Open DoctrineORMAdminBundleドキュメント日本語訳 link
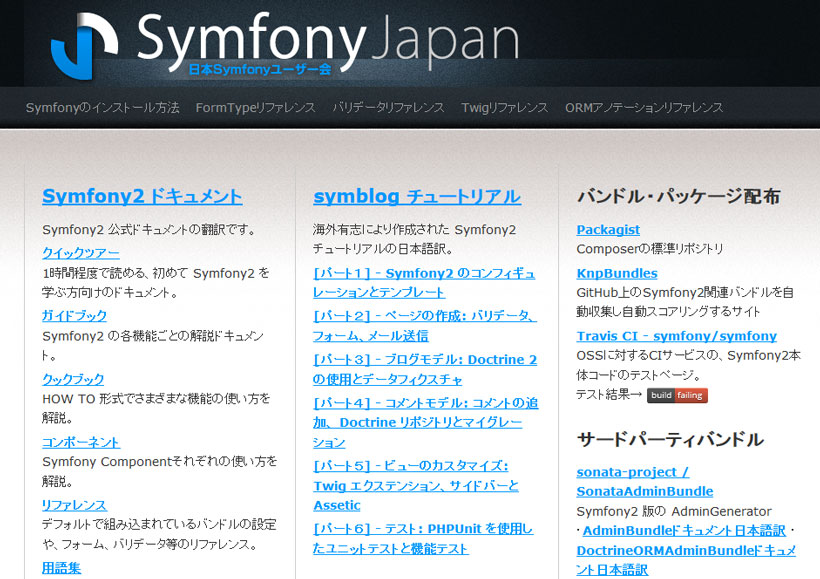This screenshot has height=579, width=820. (x=686, y=560)
